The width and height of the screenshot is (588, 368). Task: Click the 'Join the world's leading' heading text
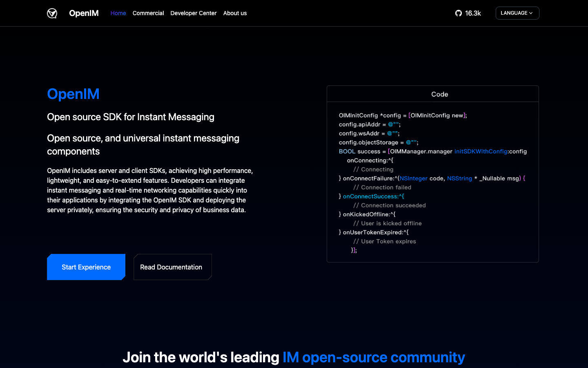pos(201,357)
